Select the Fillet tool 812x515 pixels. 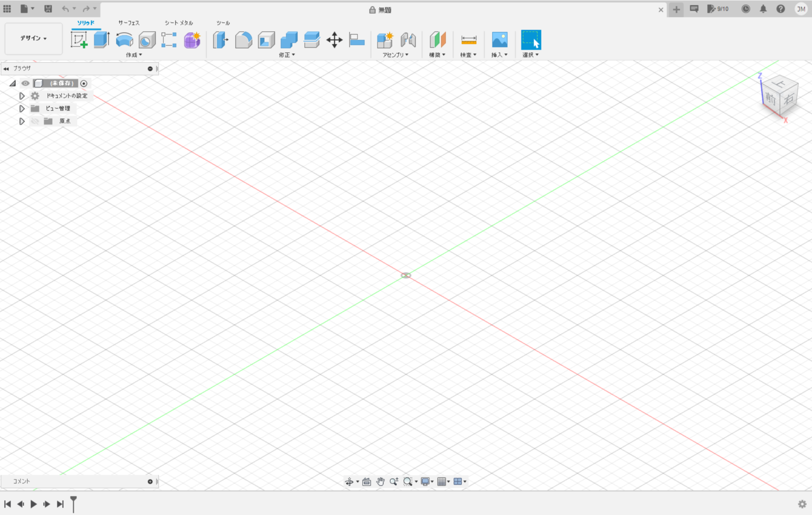(243, 40)
